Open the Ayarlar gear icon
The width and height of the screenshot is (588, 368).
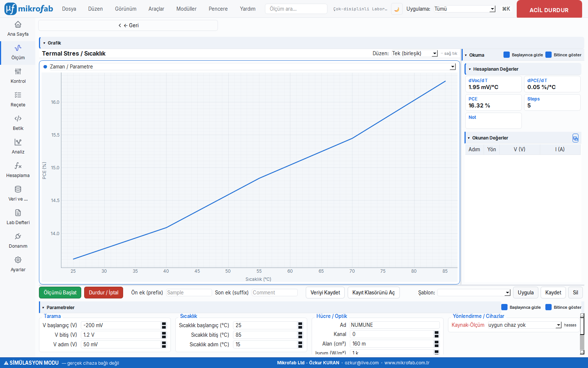[18, 260]
